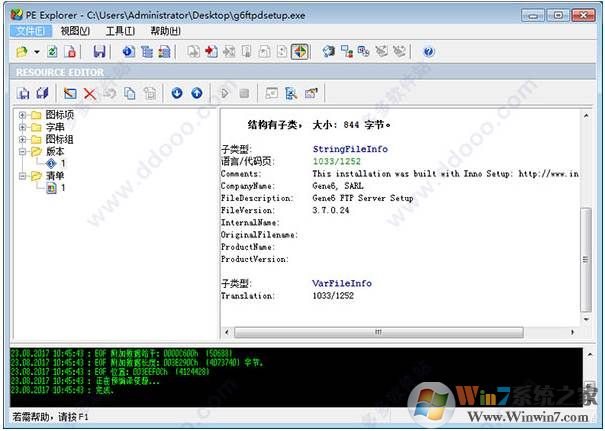Click the blue disassembler toolbar icon left of tree icon
The image size is (605, 431).
click(328, 52)
